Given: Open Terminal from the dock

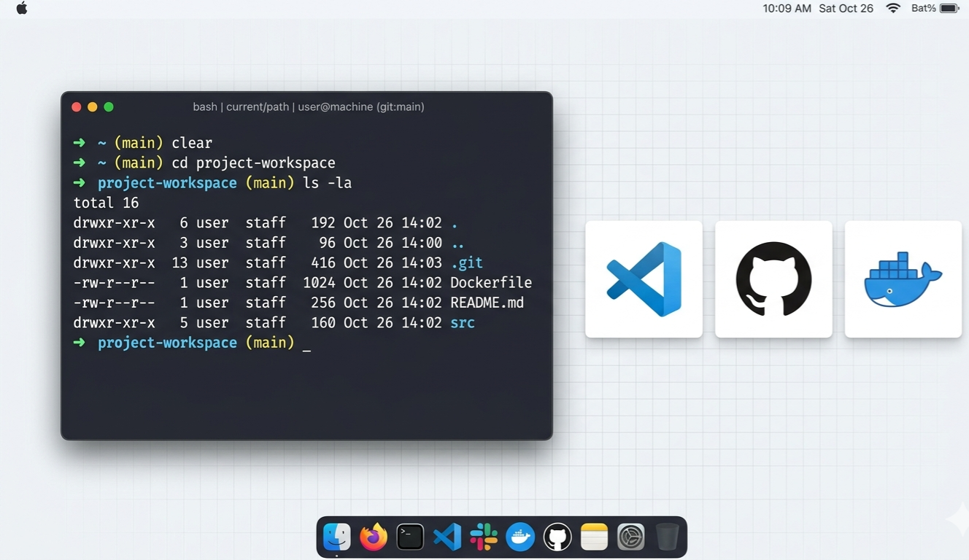Looking at the screenshot, I should [x=410, y=537].
